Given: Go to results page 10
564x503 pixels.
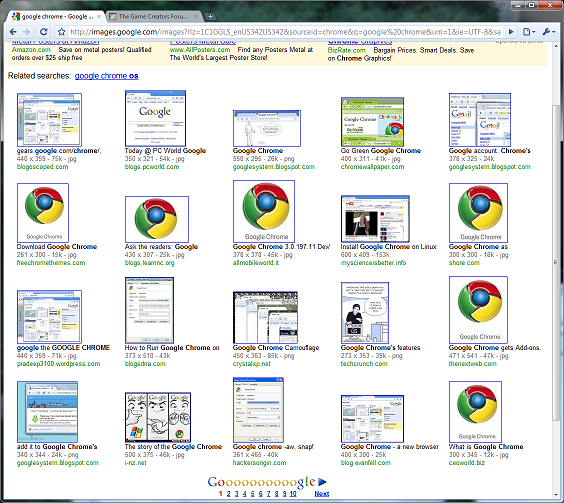Looking at the screenshot, I should point(293,494).
